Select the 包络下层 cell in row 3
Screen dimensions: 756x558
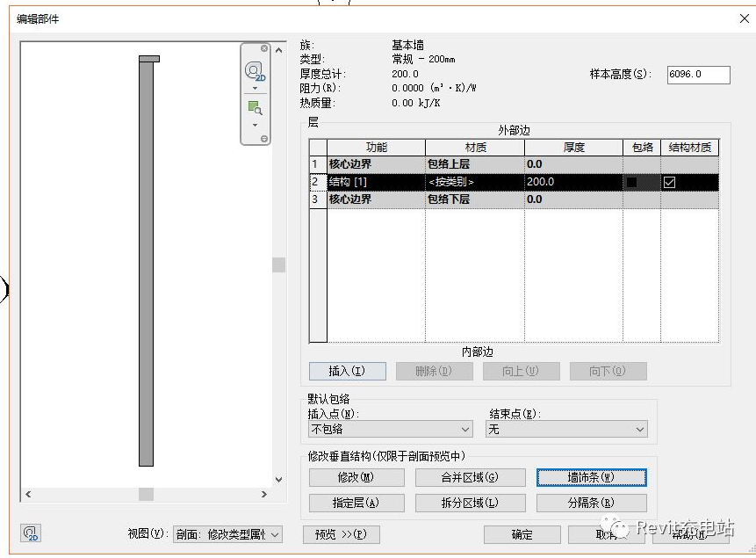[475, 199]
